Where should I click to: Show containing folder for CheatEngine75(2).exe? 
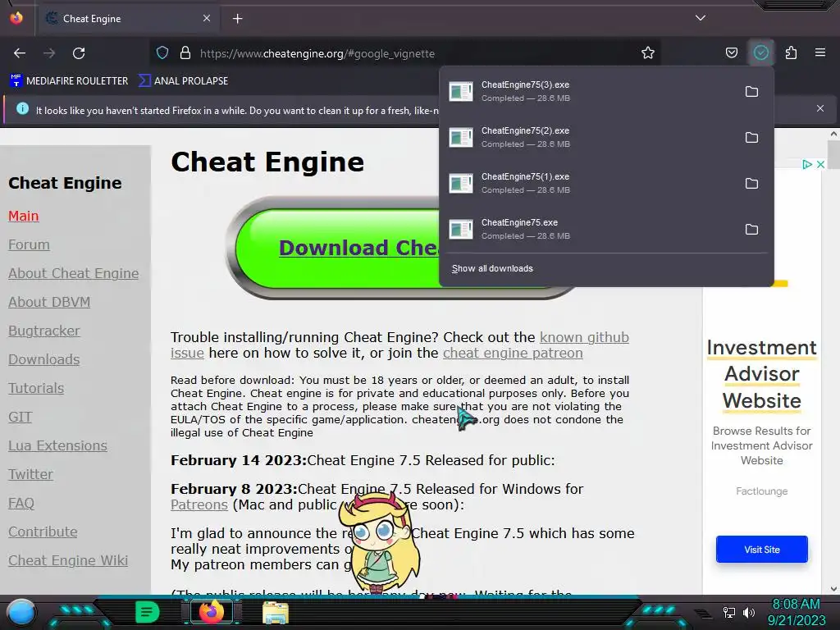(x=751, y=138)
